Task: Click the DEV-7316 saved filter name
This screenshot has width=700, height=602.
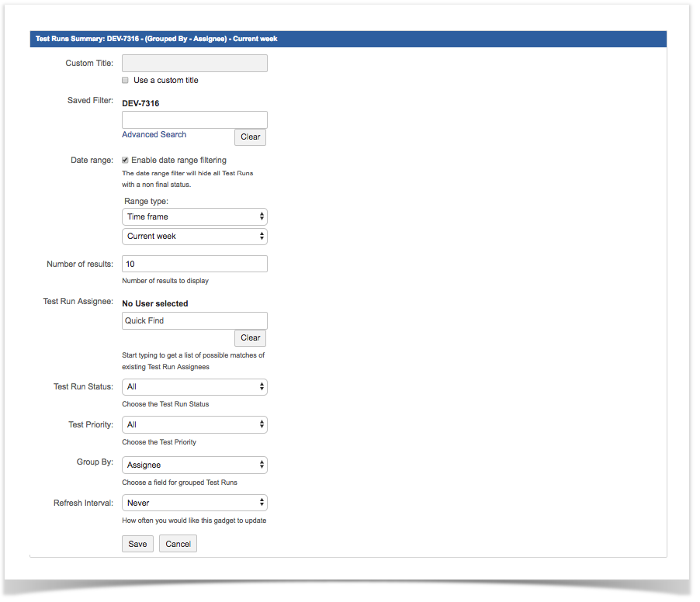Action: [x=140, y=103]
